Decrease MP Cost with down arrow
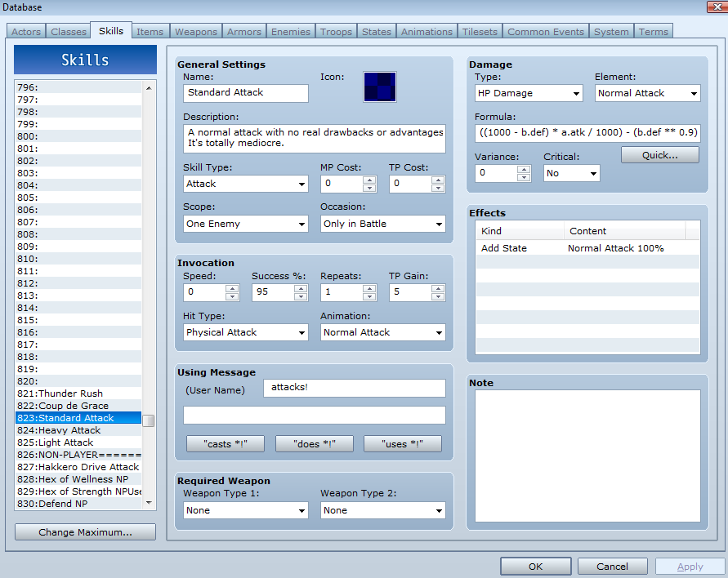This screenshot has width=728, height=578. [369, 188]
